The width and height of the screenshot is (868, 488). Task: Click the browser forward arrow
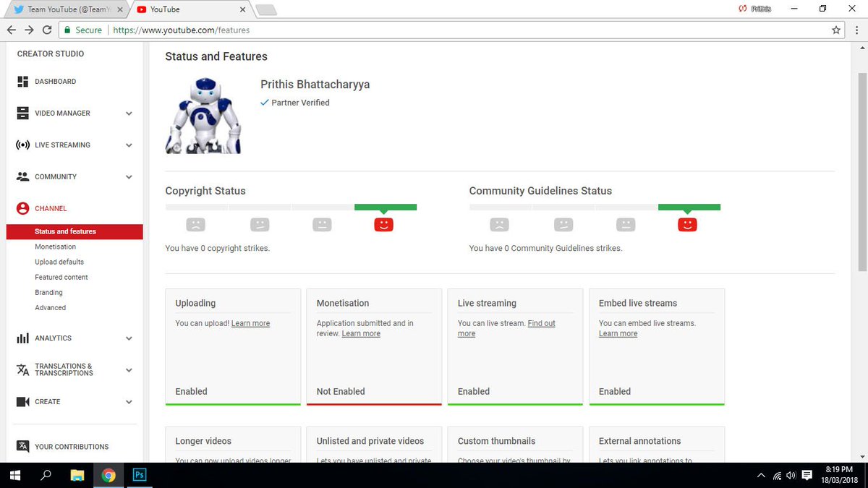pos(29,30)
